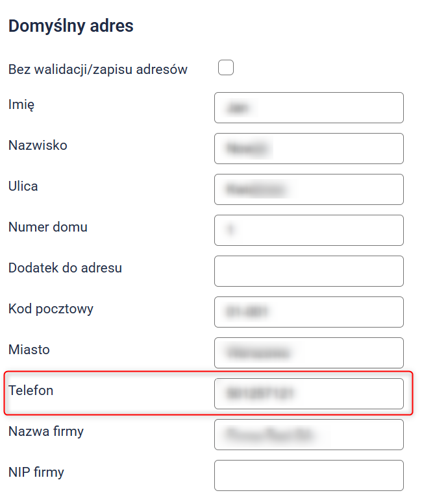Click the Imię input field

point(308,108)
